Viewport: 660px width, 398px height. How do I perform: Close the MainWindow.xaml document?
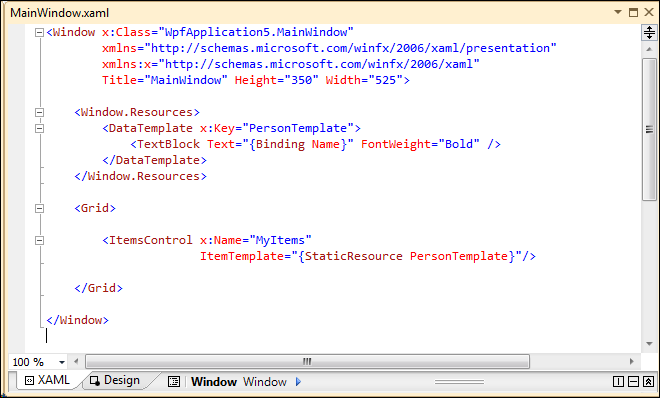coord(649,12)
